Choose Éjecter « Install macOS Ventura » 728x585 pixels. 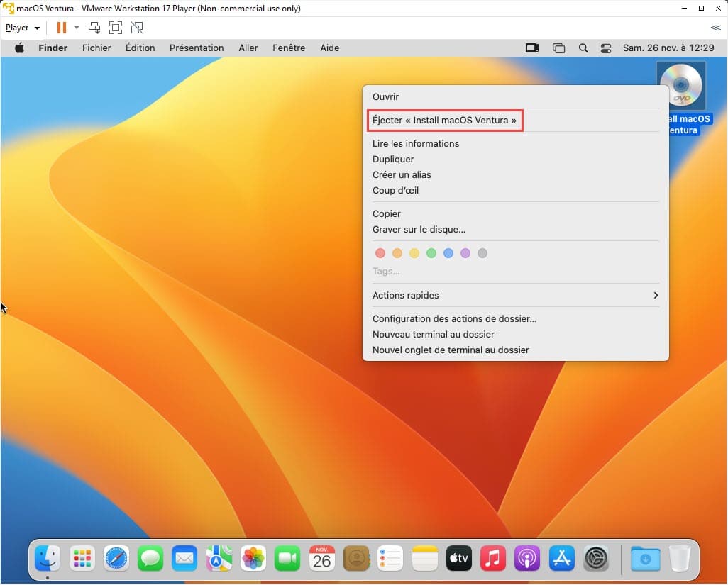tap(444, 121)
